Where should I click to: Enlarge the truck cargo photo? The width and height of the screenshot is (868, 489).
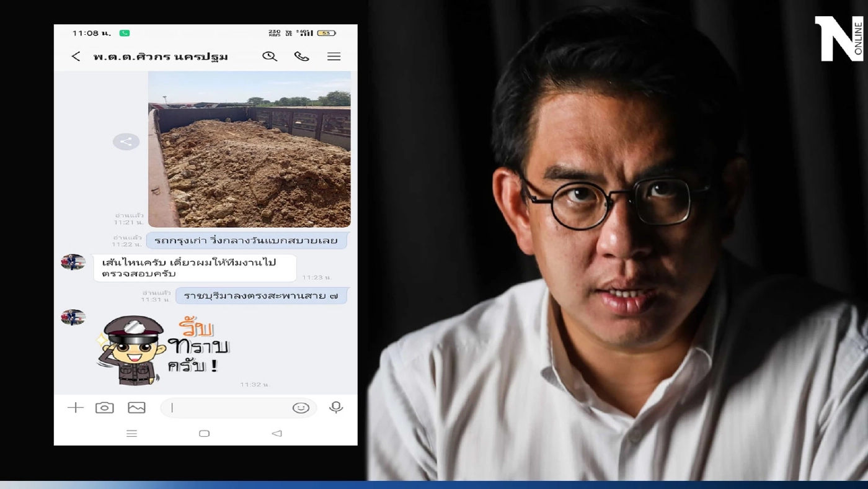point(248,148)
